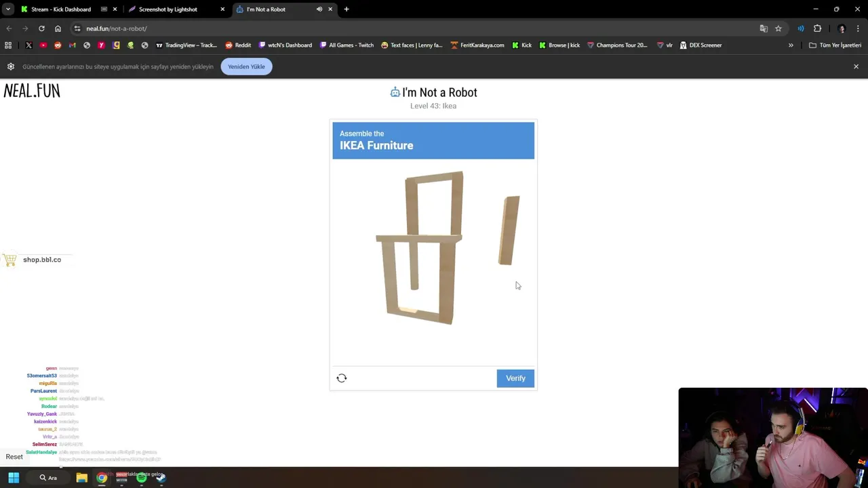Open the apps grid bookmark icon
The image size is (868, 488).
[8, 45]
